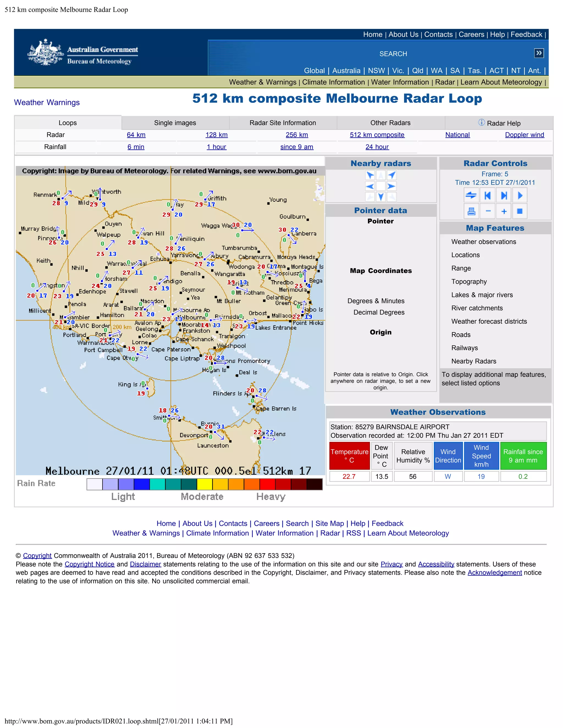Screen dimensions: 563x728
Task: Toggle Railways map feature
Action: (464, 348)
